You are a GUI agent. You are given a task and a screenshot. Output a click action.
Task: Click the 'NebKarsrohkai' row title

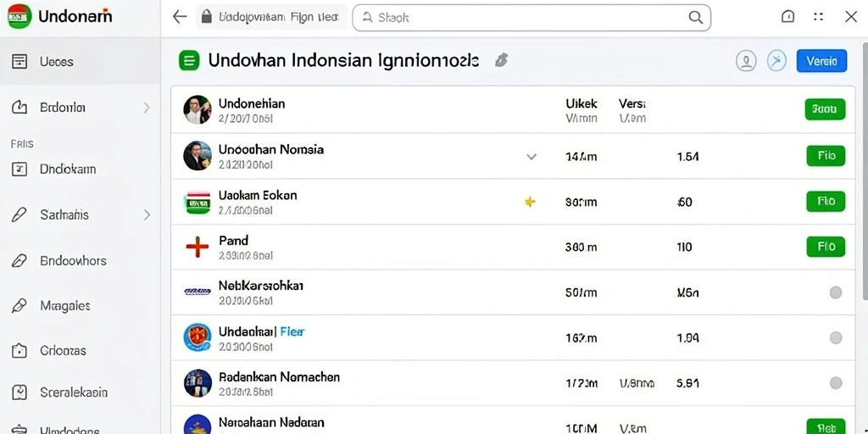[x=261, y=286]
